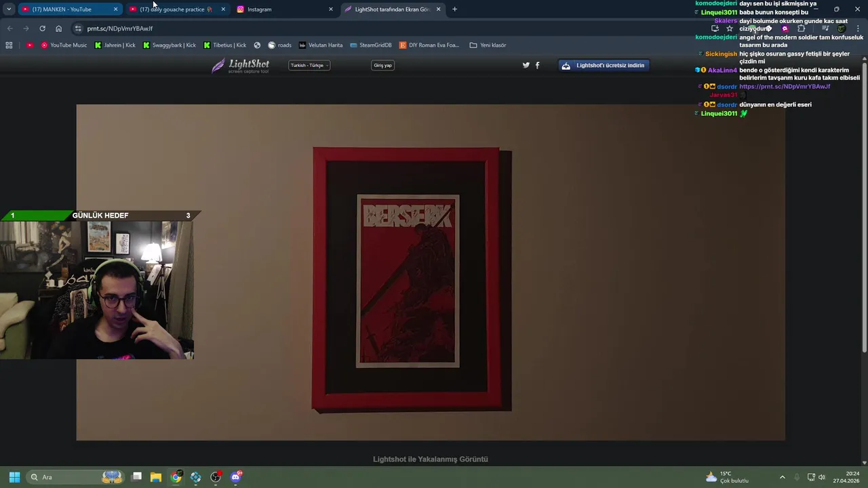Go forward with the browser forward arrow
This screenshot has height=488, width=868.
(x=26, y=28)
